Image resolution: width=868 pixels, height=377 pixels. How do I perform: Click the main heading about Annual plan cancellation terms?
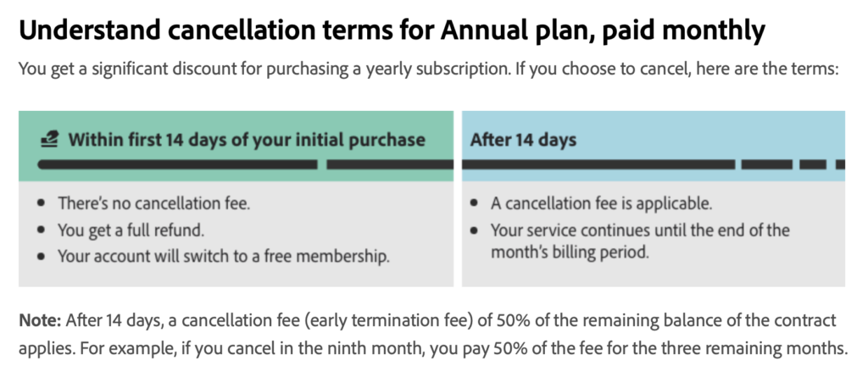point(392,30)
